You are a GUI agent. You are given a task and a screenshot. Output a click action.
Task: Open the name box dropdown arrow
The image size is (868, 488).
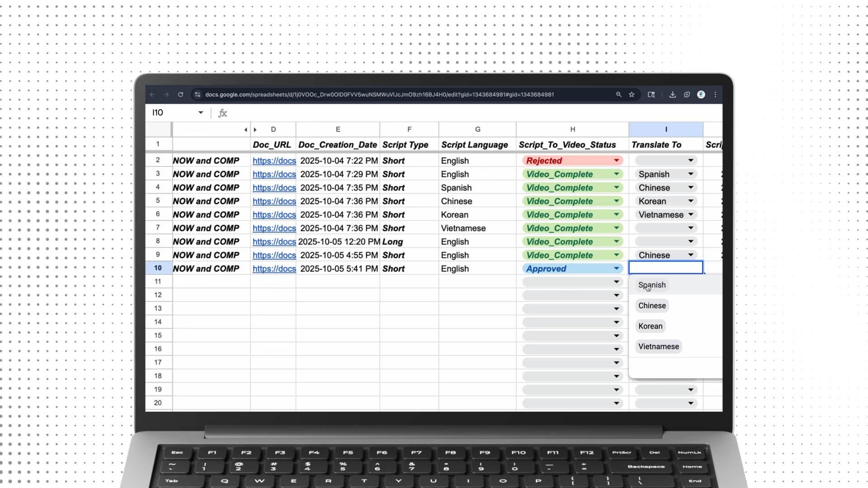[201, 113]
